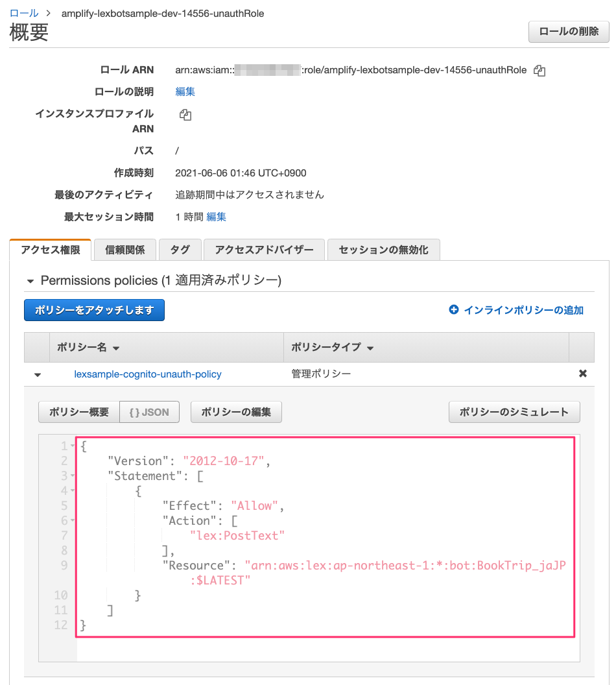Image resolution: width=616 pixels, height=685 pixels.
Task: Edit the role description via 編集 link
Action: click(x=185, y=91)
